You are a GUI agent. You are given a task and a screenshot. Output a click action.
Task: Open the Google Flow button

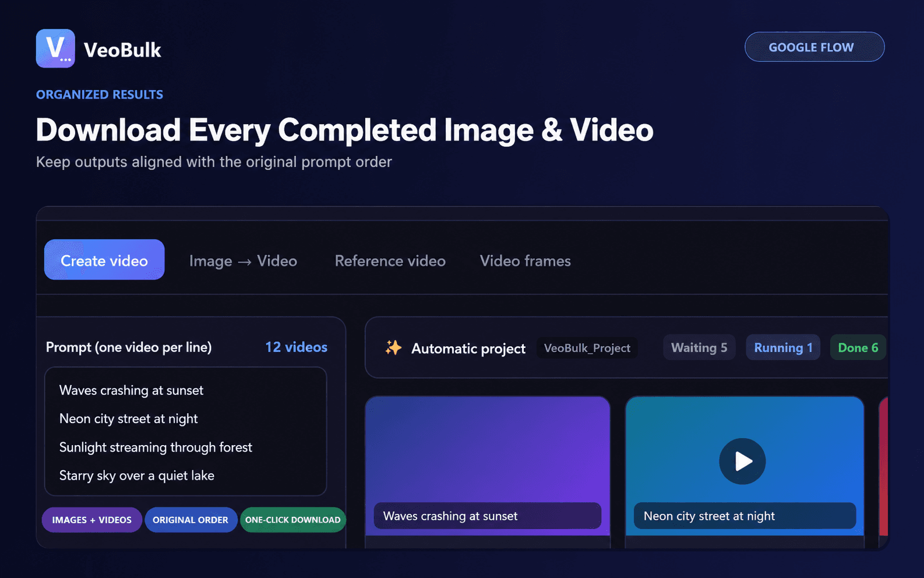tap(814, 47)
